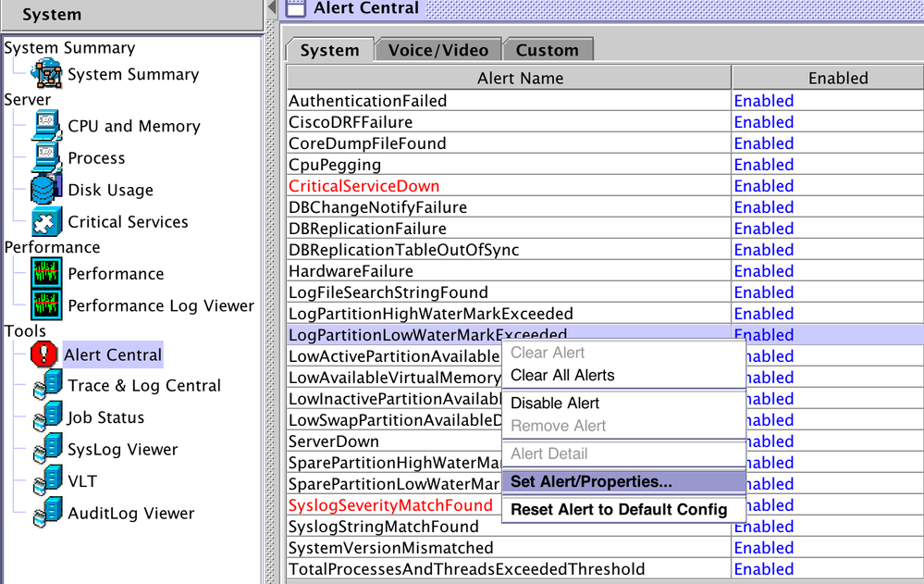The height and width of the screenshot is (584, 924).
Task: Select the ServerDown alert row
Action: [x=394, y=441]
